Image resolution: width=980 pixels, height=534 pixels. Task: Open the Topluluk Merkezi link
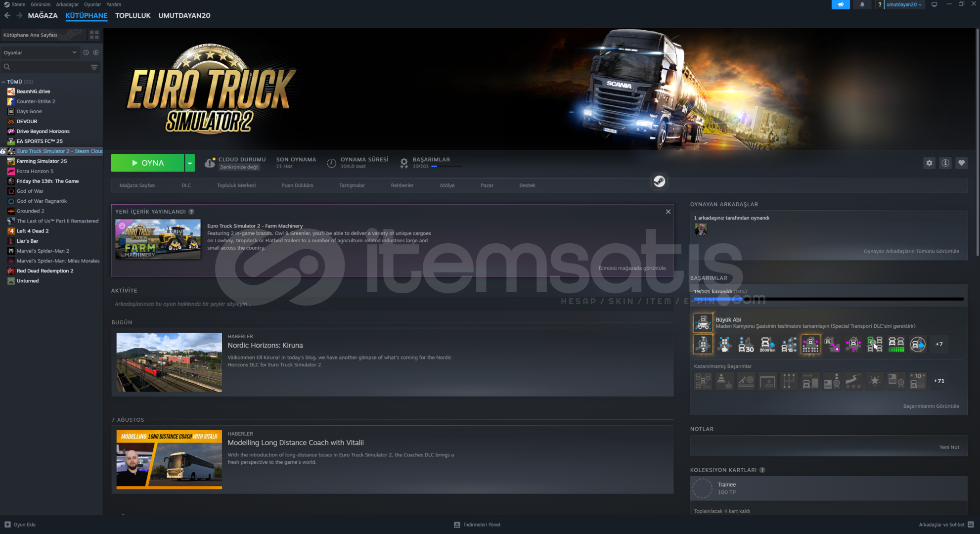[236, 185]
